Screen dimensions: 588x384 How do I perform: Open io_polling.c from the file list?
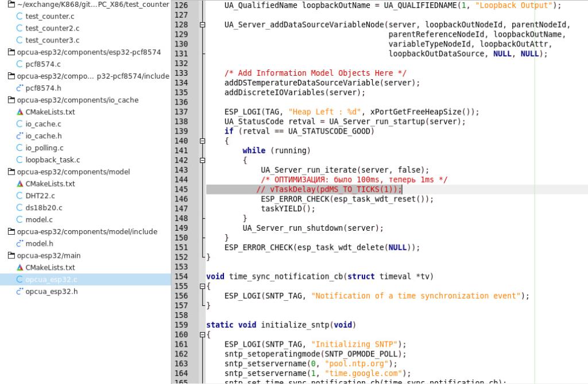(x=44, y=148)
